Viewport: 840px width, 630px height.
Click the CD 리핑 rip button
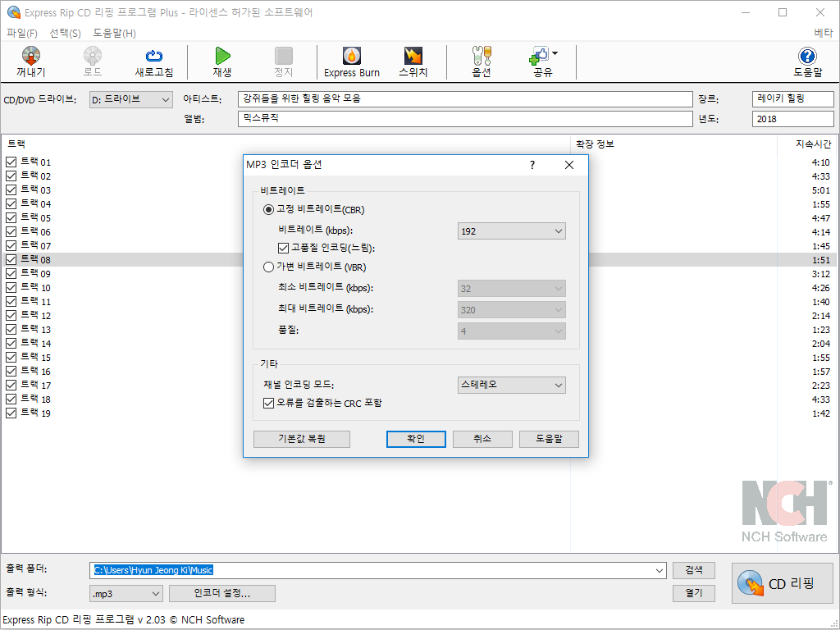782,583
